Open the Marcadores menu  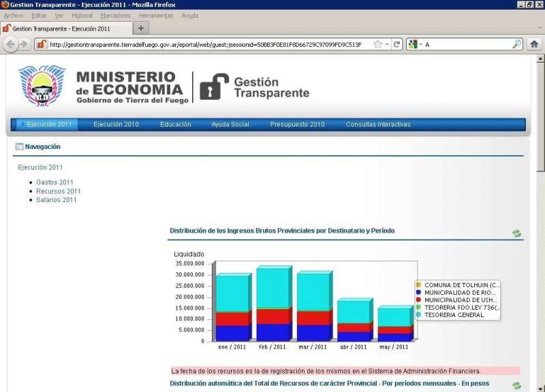[x=115, y=16]
